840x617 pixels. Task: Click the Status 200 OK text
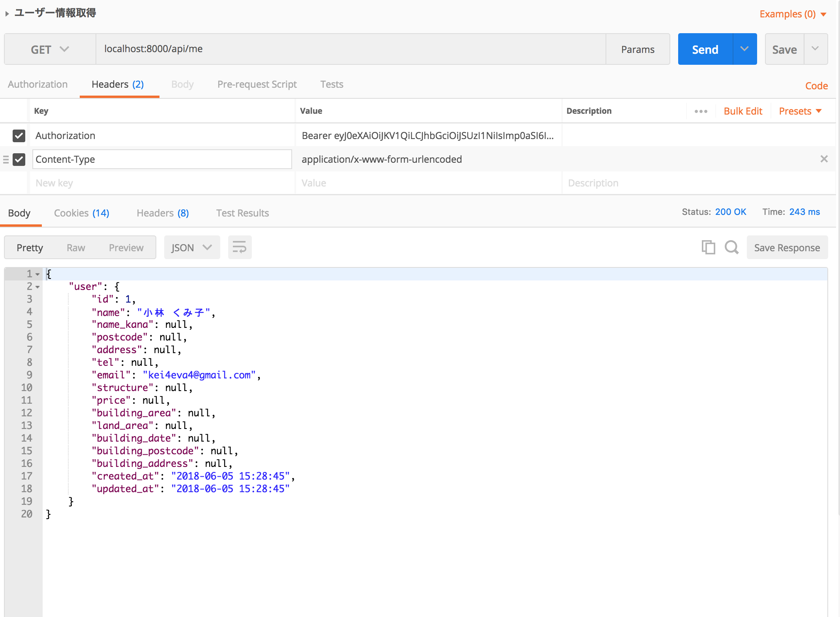[x=714, y=212]
